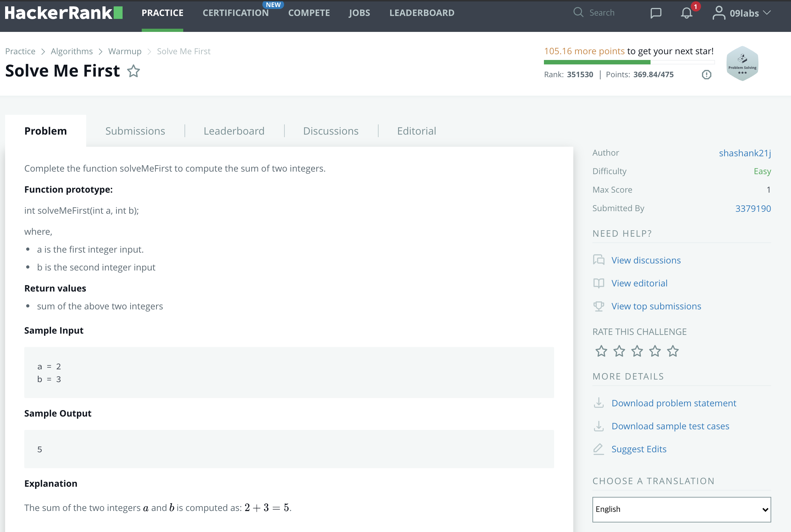Click the points info exclamation icon

click(706, 75)
